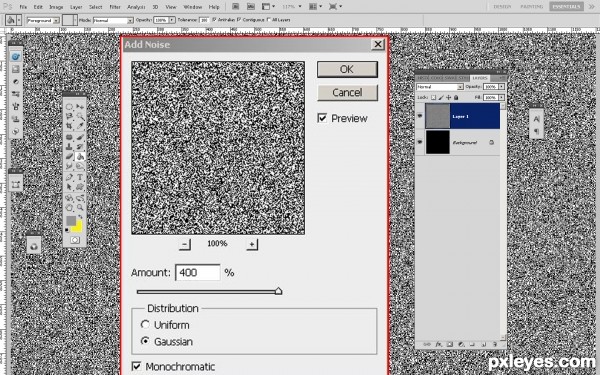Open layer styles fx at Layers panel bottom

pos(439,344)
